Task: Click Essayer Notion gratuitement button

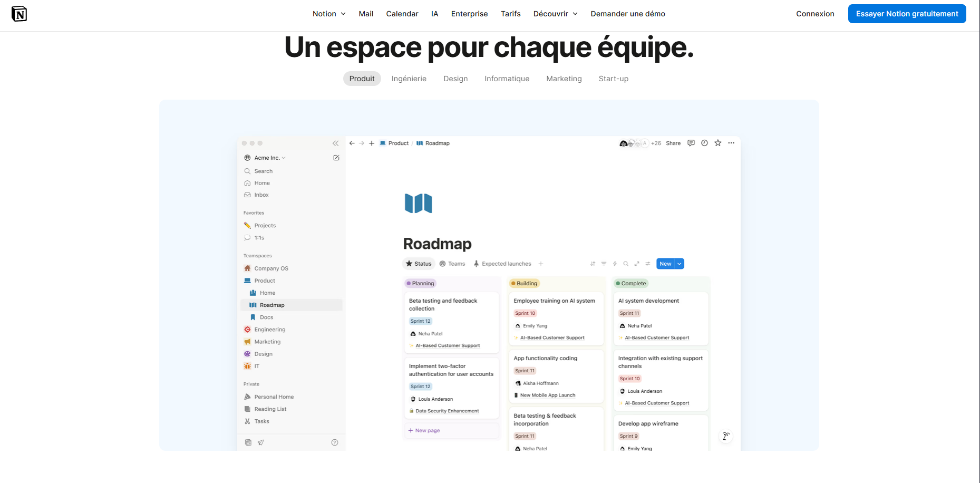Action: [x=907, y=14]
